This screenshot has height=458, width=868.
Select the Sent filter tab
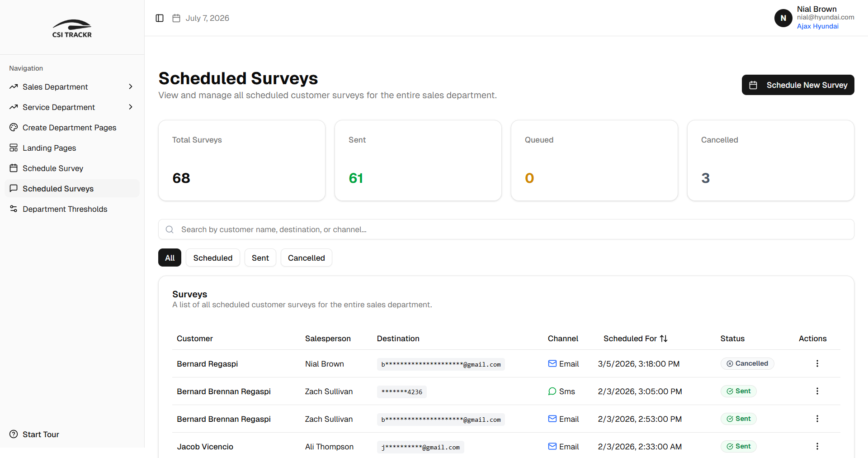point(260,258)
